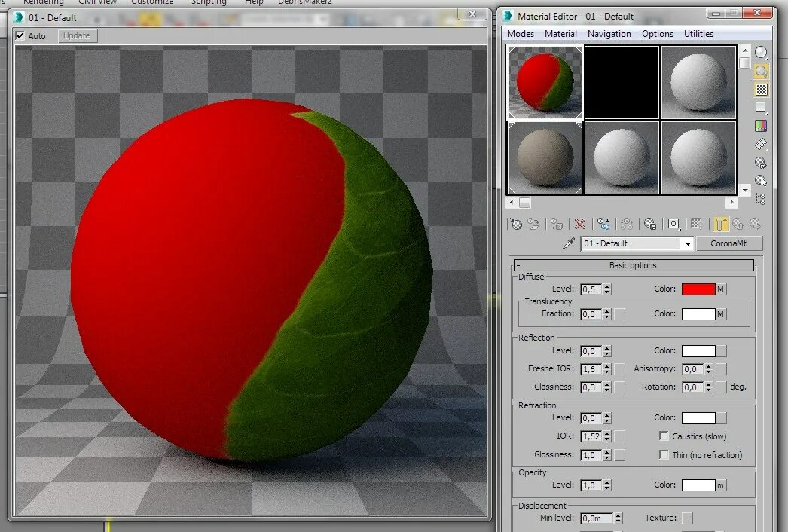Open the Material/Map Navigator icon
This screenshot has width=788, height=532.
[x=762, y=199]
